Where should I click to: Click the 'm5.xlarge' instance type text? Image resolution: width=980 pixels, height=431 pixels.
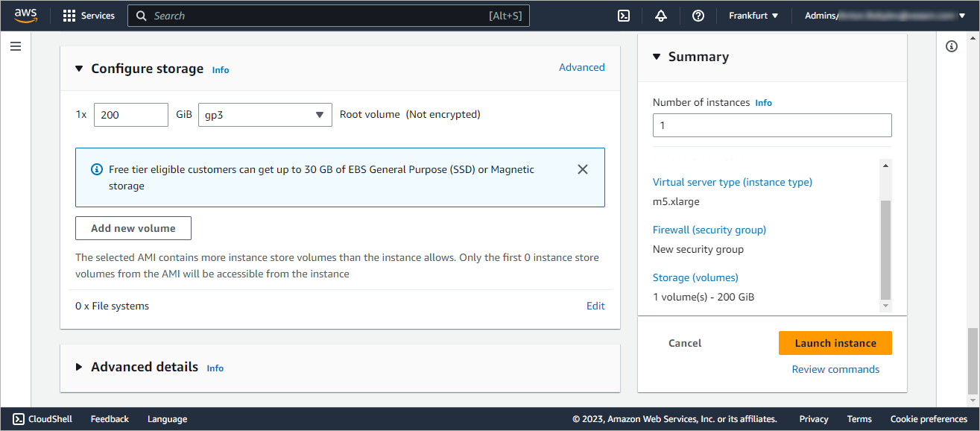coord(676,201)
